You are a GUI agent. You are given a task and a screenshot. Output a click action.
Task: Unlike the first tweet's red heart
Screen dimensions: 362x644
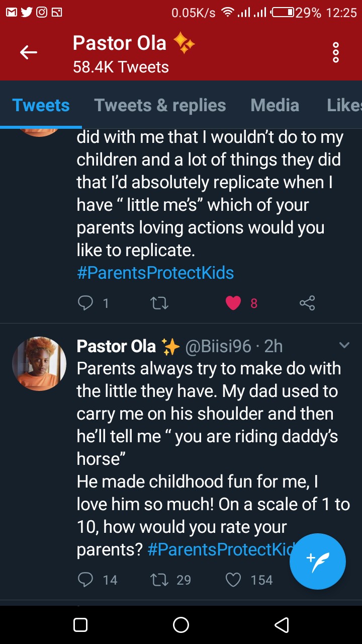tap(233, 303)
